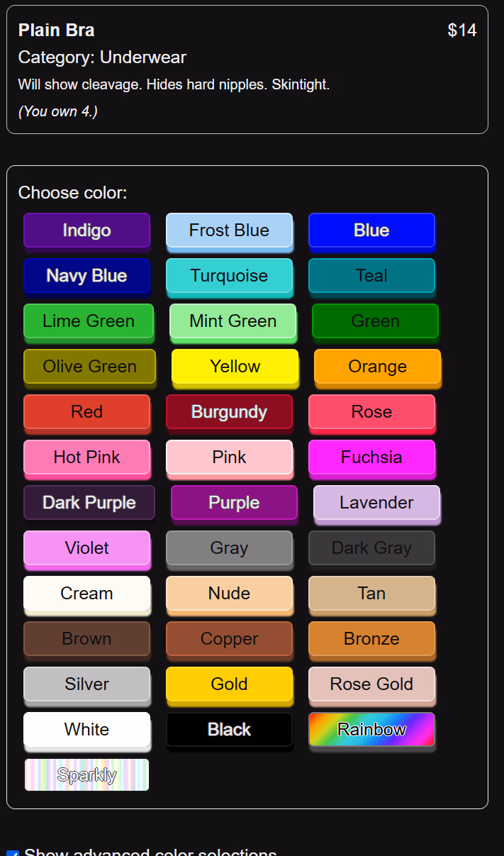This screenshot has height=856, width=504.
Task: Select the Black color button
Action: (229, 730)
